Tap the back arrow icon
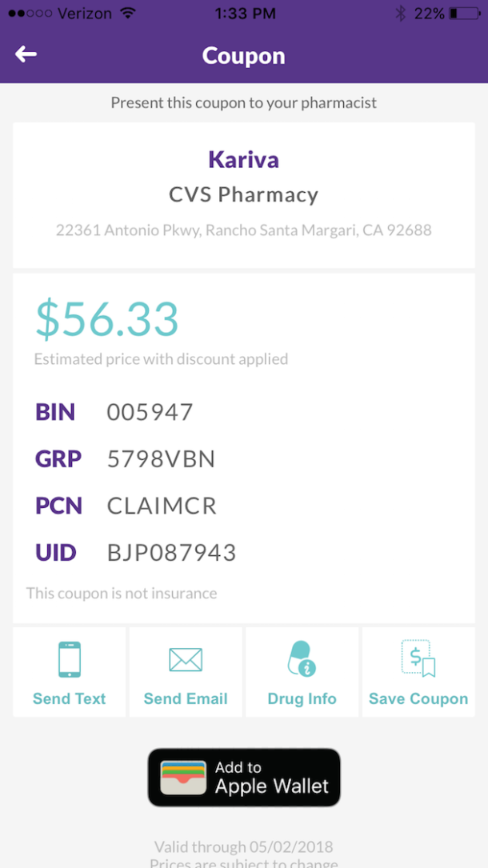 click(26, 54)
